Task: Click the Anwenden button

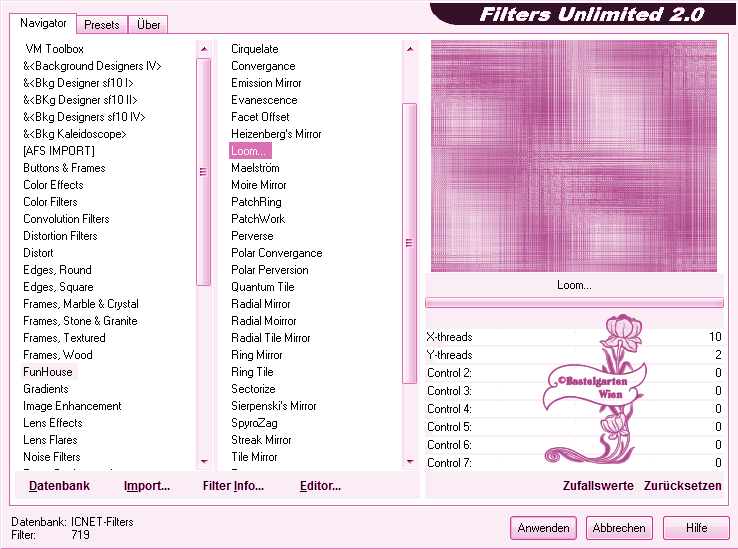Action: tap(544, 528)
